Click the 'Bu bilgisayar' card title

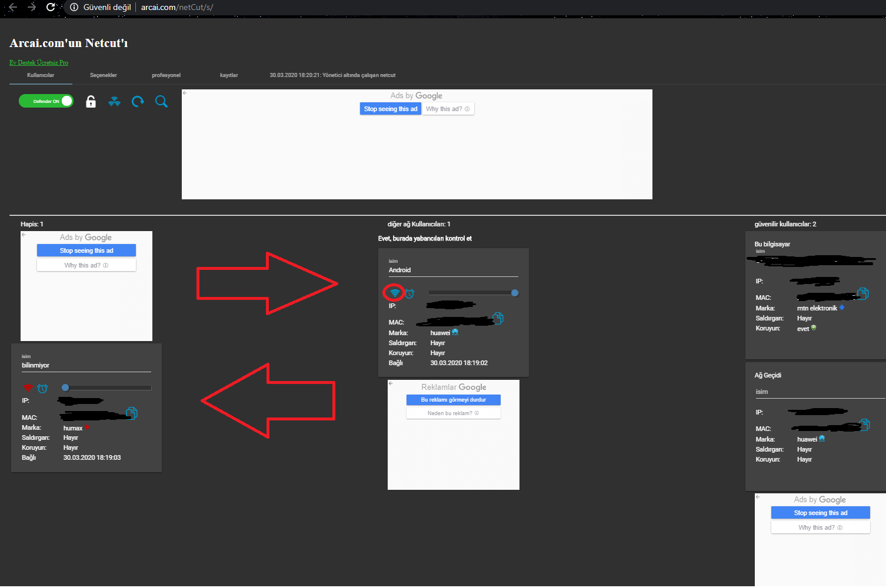click(772, 244)
